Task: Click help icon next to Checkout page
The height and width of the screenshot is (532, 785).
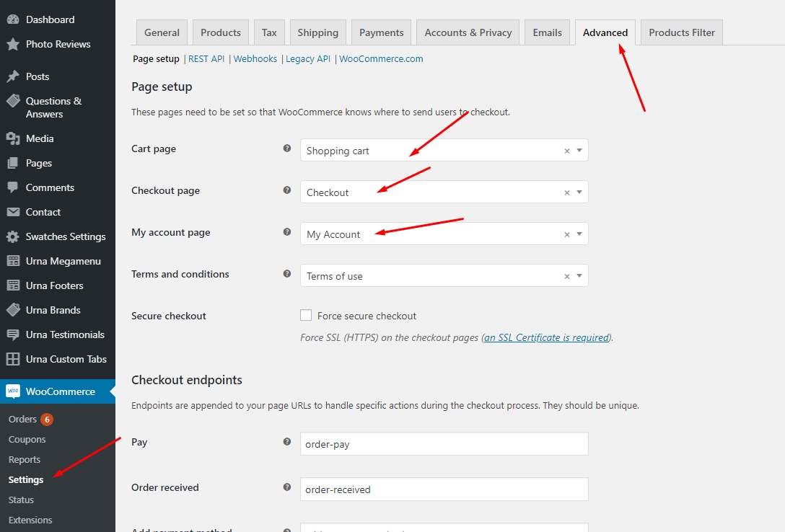Action: click(x=287, y=190)
